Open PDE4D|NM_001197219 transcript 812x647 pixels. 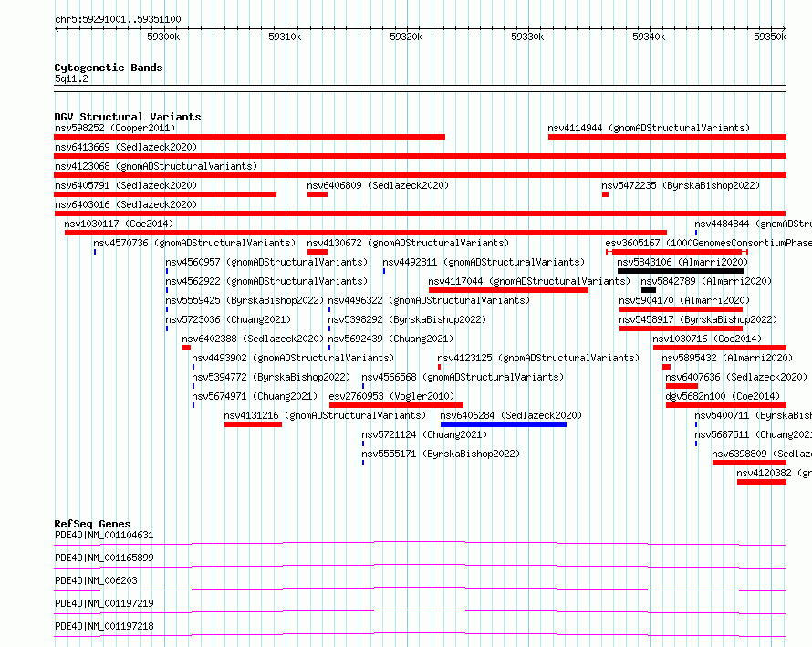point(104,603)
